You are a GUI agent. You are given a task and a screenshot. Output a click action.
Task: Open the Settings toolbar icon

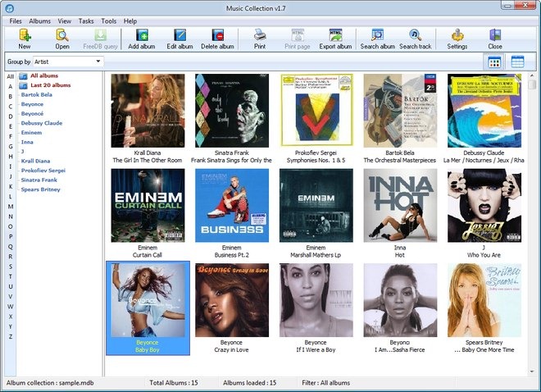457,39
